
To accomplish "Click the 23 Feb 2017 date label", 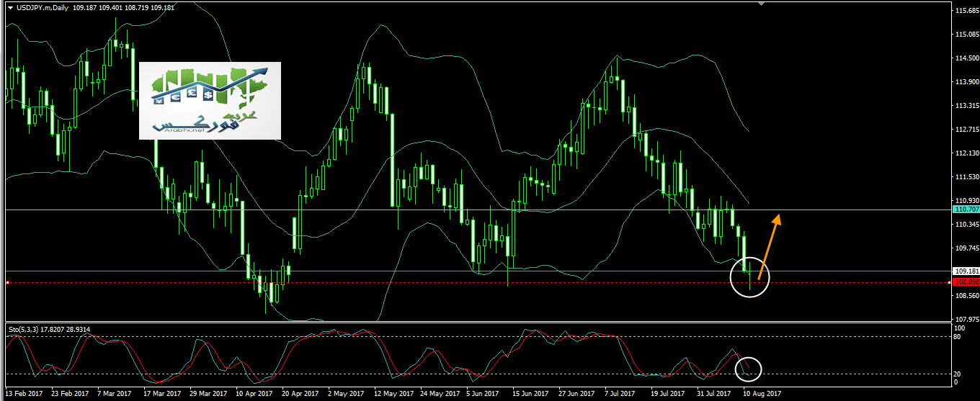I will [70, 395].
